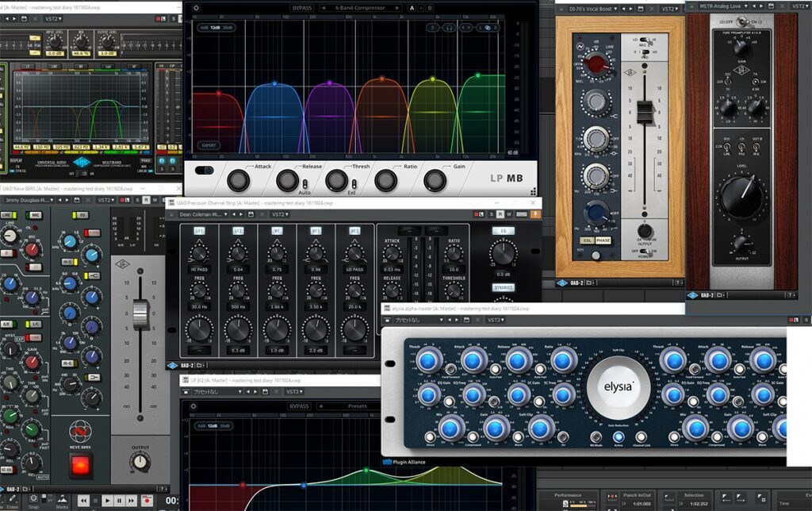Toggle the LP MB band power switch
Image resolution: width=812 pixels, height=511 pixels.
coord(205,170)
